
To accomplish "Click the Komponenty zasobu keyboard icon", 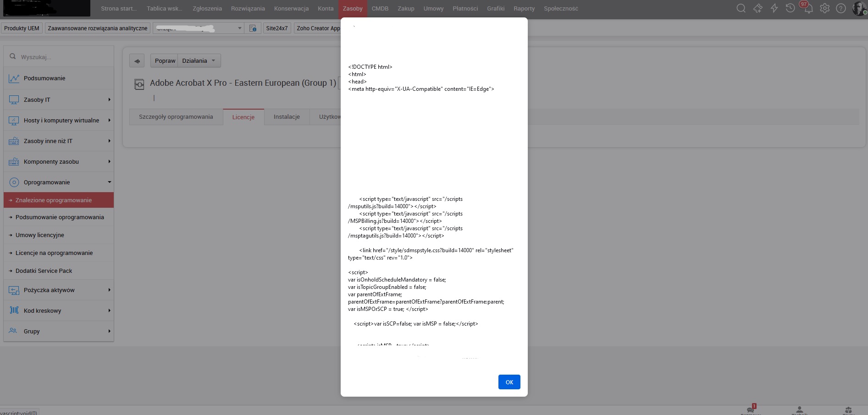I will (x=14, y=161).
